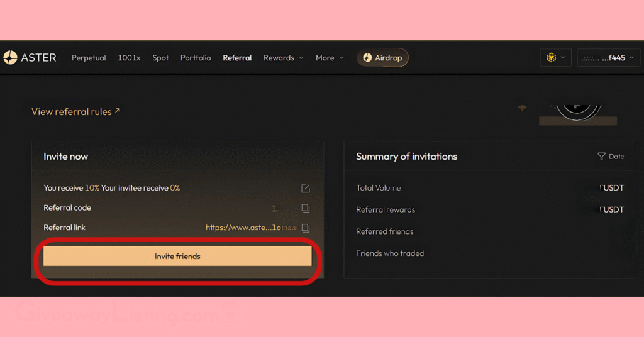Copy the referral code using its icon
Image resolution: width=644 pixels, height=337 pixels.
tap(306, 208)
